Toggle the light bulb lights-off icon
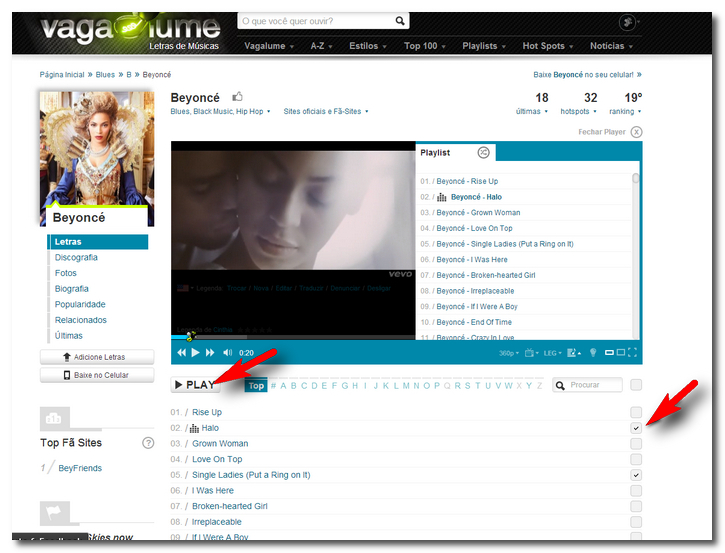 pyautogui.click(x=593, y=353)
